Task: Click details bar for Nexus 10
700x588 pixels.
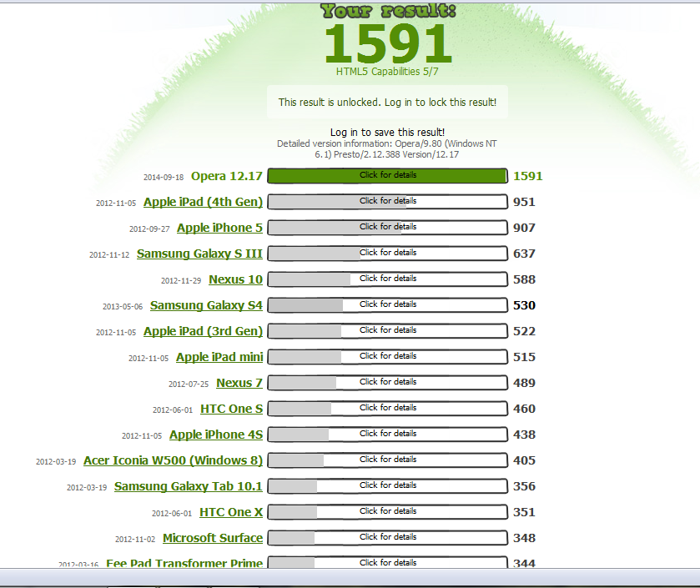Action: click(x=387, y=279)
